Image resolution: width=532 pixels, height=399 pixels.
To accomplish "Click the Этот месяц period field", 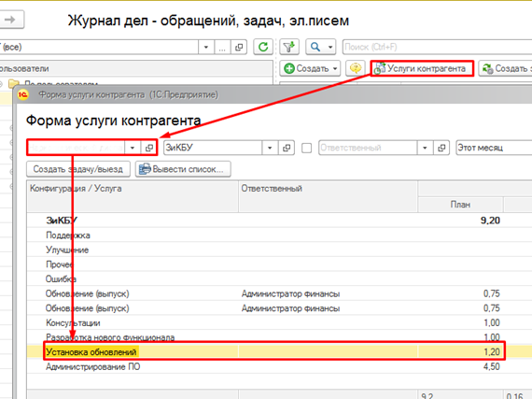I will coord(494,148).
